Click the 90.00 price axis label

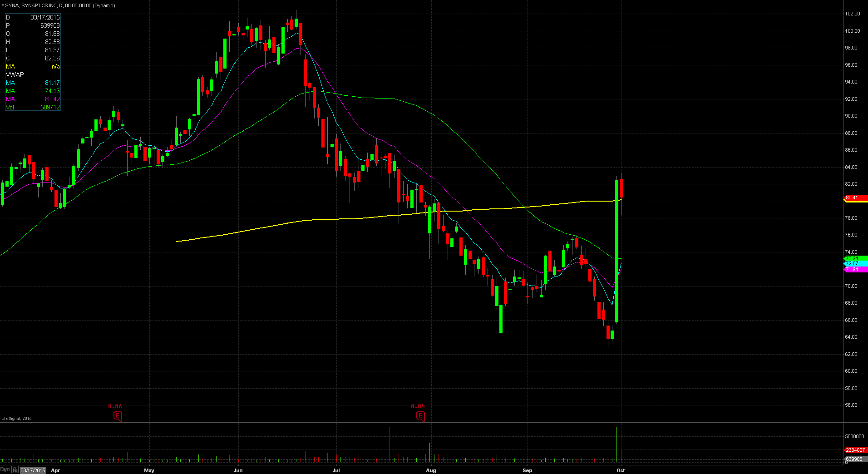(851, 116)
